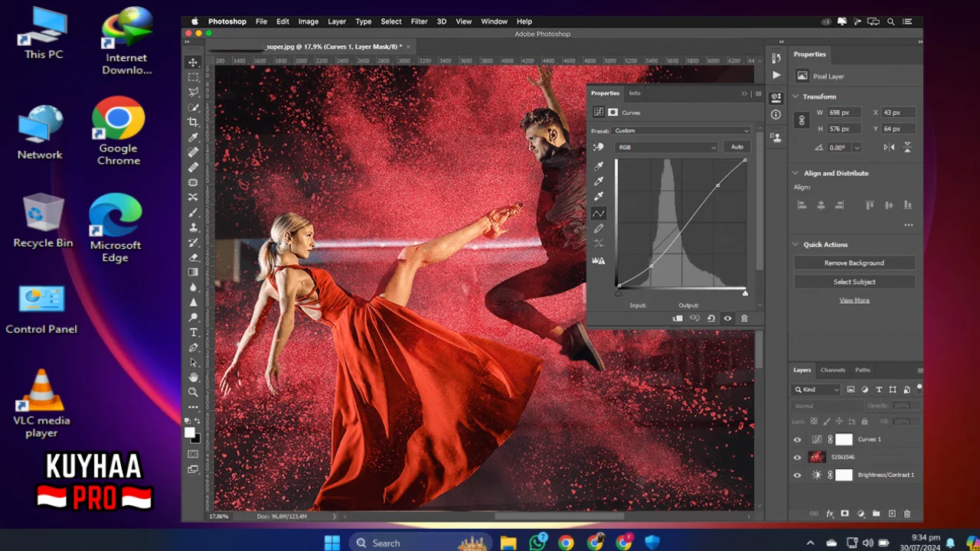The height and width of the screenshot is (551, 980).
Task: Toggle type layer filter in Layers panel
Action: [x=879, y=390]
